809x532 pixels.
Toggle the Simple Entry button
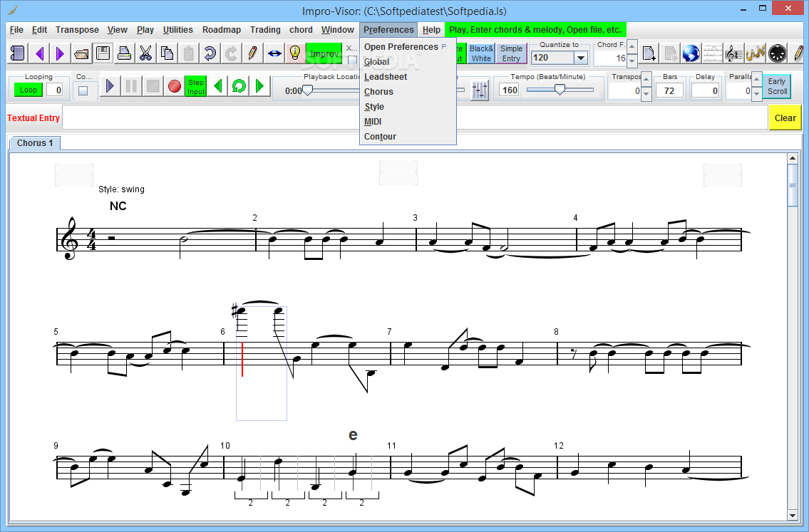click(x=511, y=53)
